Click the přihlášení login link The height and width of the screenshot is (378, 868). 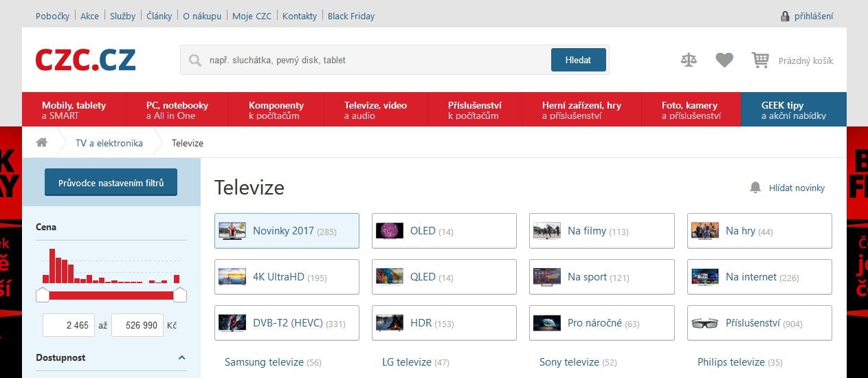click(x=814, y=16)
